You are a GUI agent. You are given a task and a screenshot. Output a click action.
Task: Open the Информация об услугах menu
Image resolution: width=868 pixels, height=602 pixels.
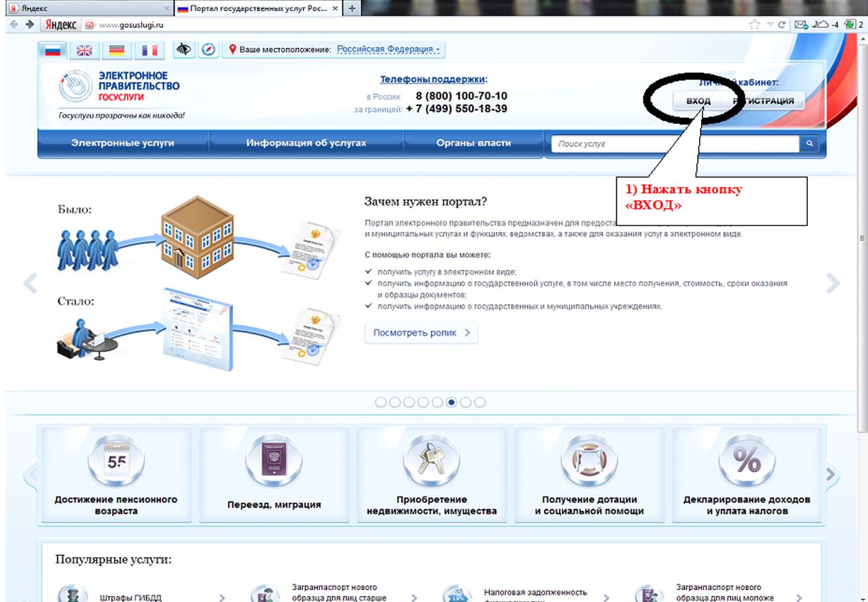pos(306,143)
